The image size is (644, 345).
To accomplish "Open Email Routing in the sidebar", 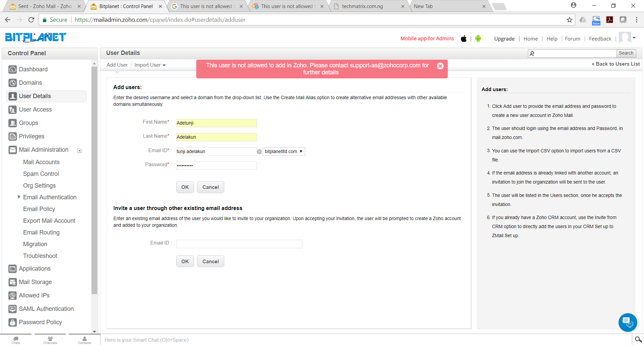I will (x=41, y=232).
